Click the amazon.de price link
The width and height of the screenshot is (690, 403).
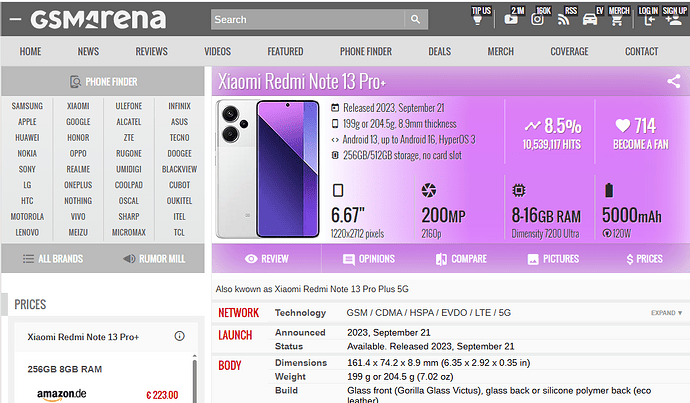pyautogui.click(x=62, y=394)
